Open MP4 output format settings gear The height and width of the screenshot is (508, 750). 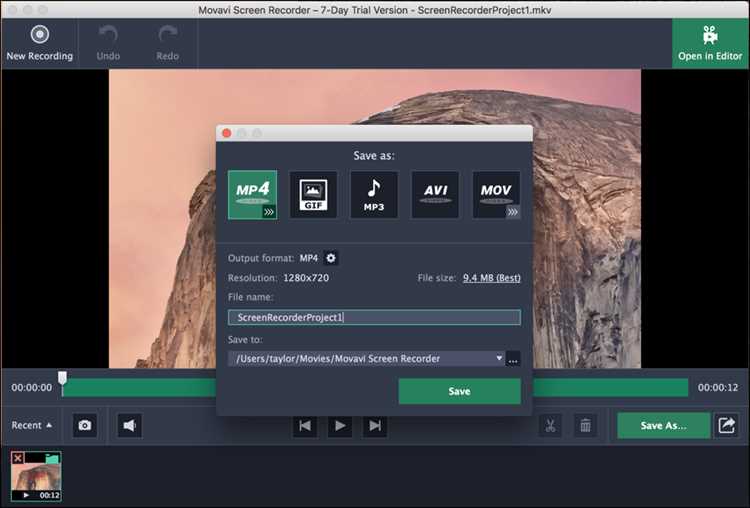point(331,258)
